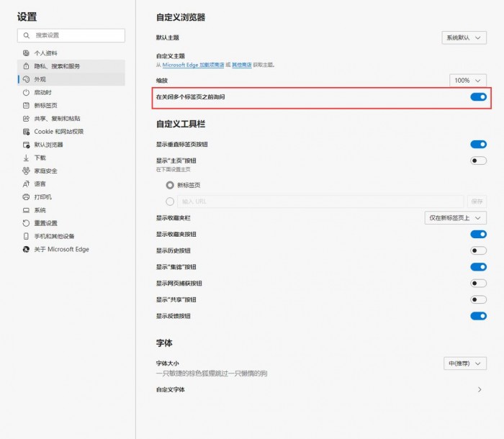Open the 其他商店 link

coord(242,65)
